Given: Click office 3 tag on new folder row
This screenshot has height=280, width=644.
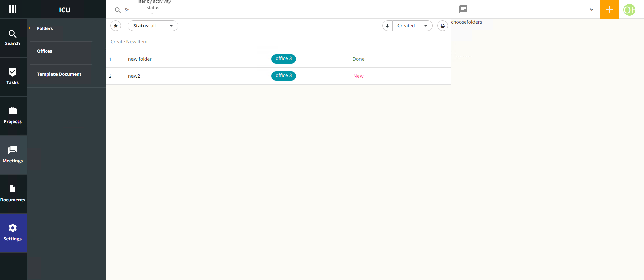Looking at the screenshot, I should 283,59.
